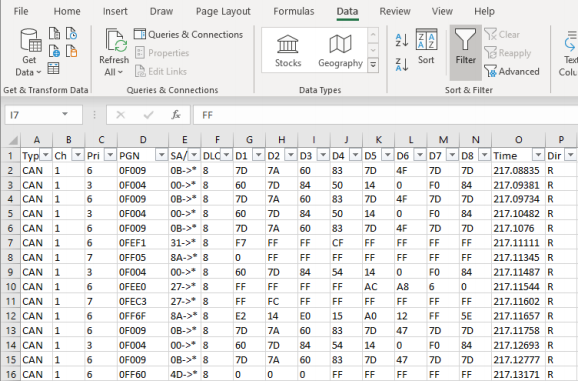Choose the Stocks data type
Viewport: 578px width, 382px height.
[288, 51]
